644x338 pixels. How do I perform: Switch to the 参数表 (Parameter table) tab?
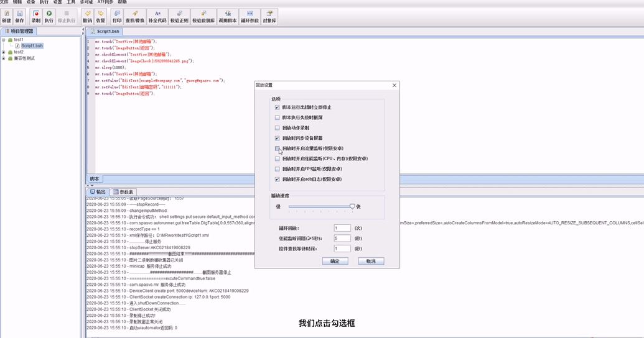point(123,192)
